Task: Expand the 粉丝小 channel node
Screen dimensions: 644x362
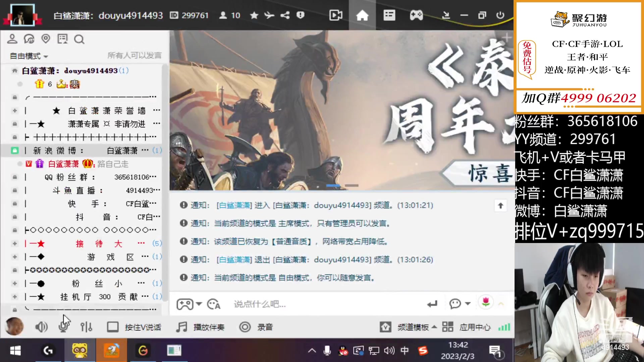Action: pyautogui.click(x=15, y=284)
